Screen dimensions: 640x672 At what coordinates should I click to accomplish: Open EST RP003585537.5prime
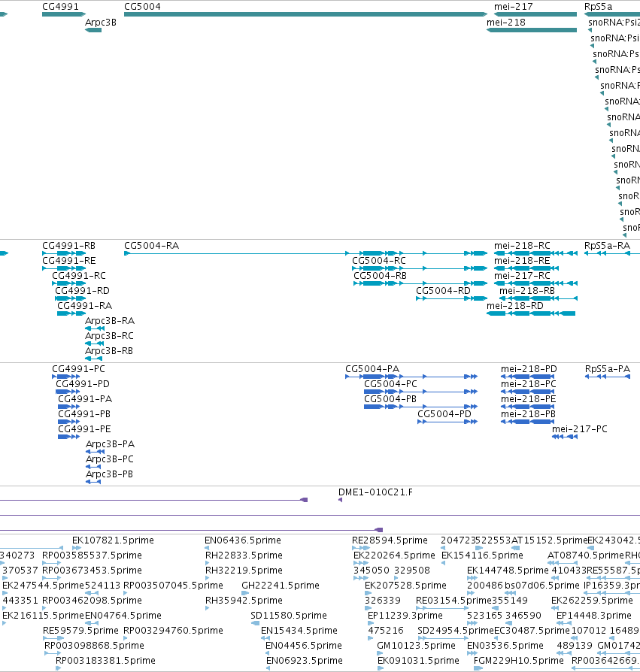coord(92,555)
